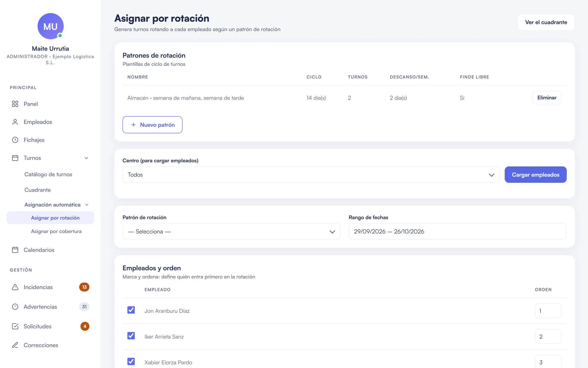Select Asignar por cobertura menu item

pos(56,231)
